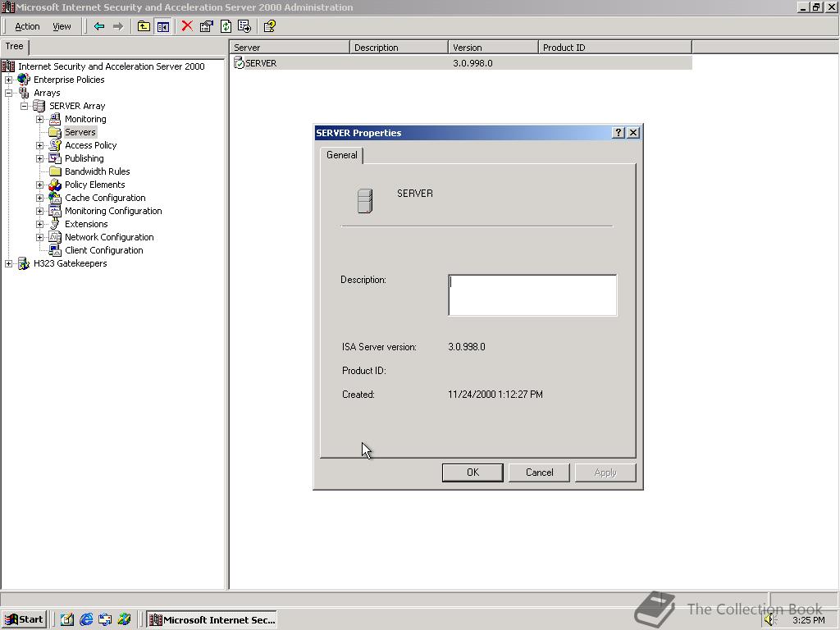Expand the H323 Gatekeepers node

(8, 263)
